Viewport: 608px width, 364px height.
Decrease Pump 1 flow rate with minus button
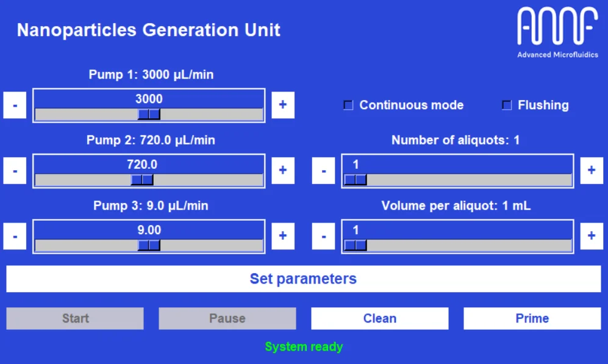pos(14,105)
